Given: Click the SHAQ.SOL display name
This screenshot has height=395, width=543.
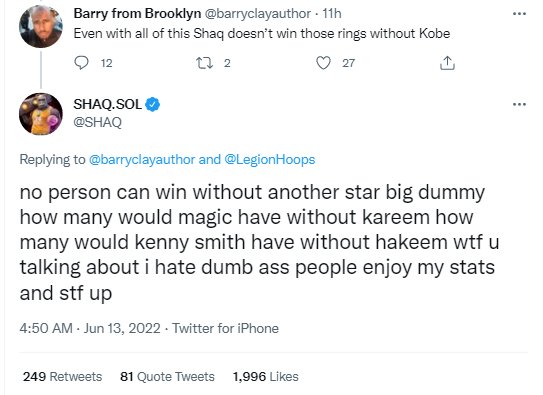Looking at the screenshot, I should tap(107, 104).
